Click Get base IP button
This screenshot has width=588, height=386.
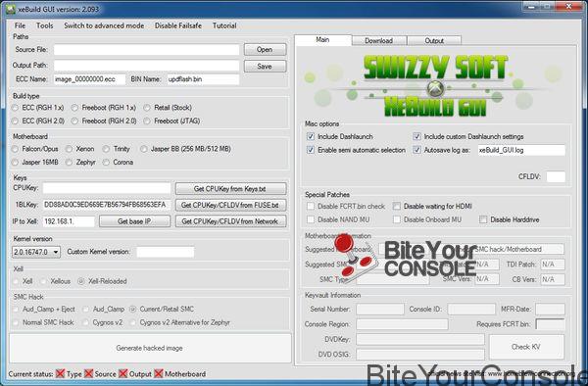(x=134, y=221)
